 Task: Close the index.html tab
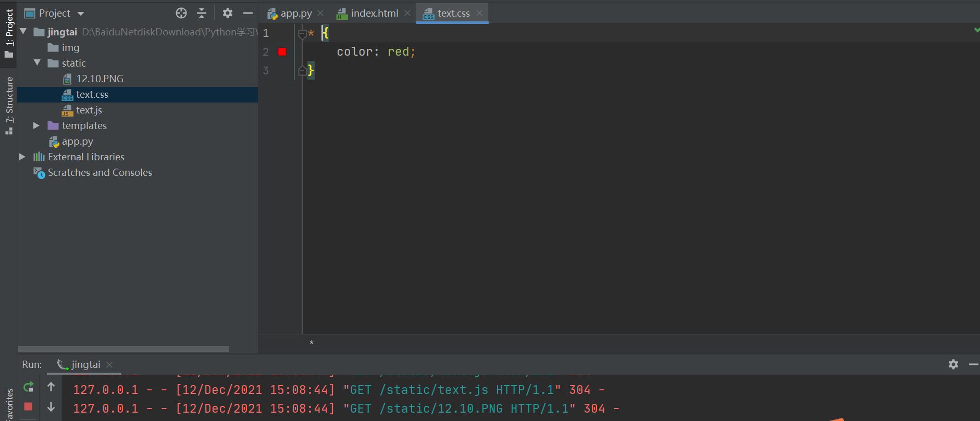point(407,13)
